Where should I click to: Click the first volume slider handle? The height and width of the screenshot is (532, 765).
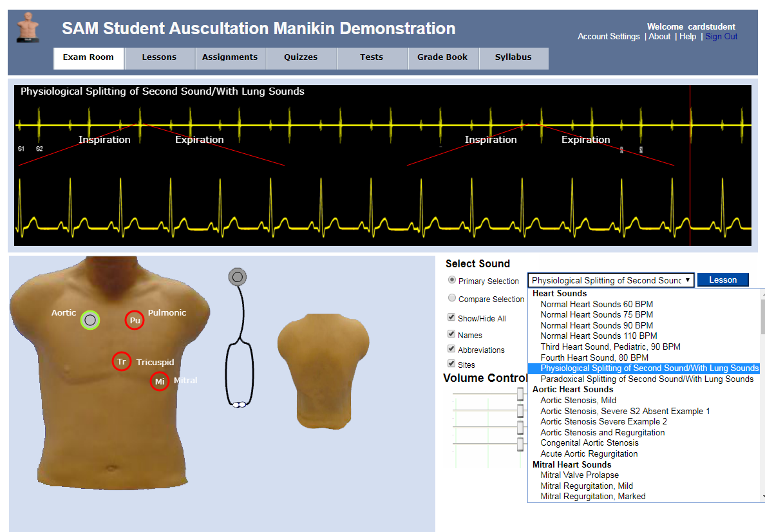tap(520, 394)
